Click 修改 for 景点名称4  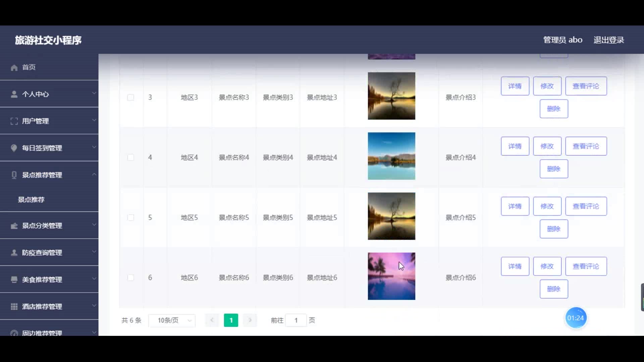(547, 146)
